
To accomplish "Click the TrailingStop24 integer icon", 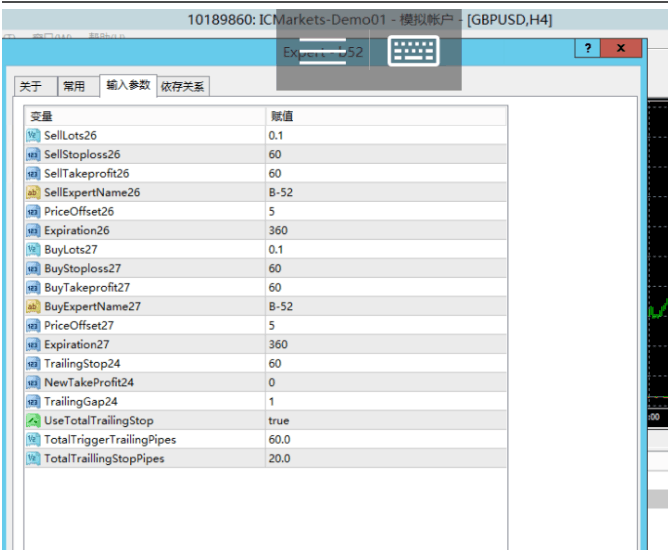I will [x=32, y=363].
